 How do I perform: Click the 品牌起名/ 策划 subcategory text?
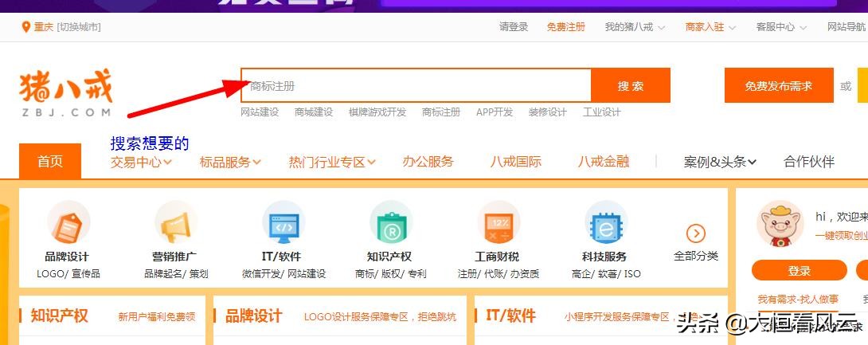click(x=176, y=273)
